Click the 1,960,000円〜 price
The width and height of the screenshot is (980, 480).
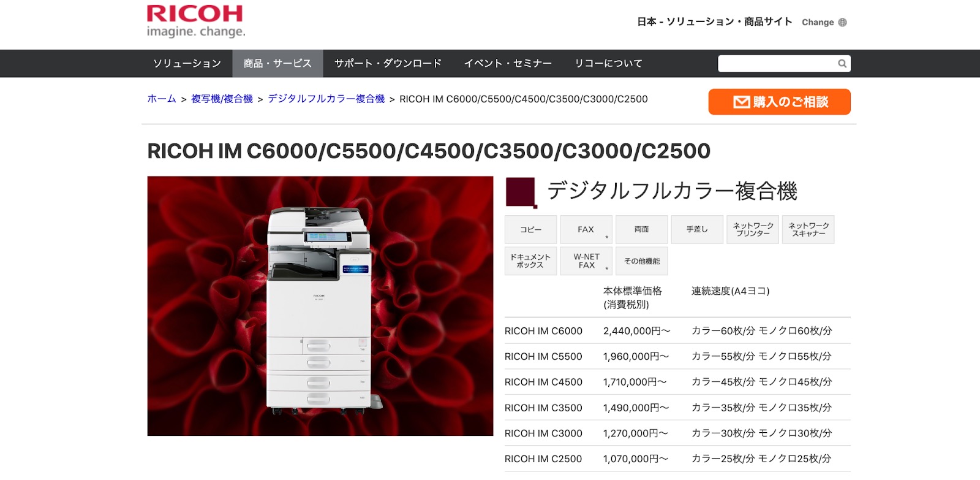click(636, 356)
